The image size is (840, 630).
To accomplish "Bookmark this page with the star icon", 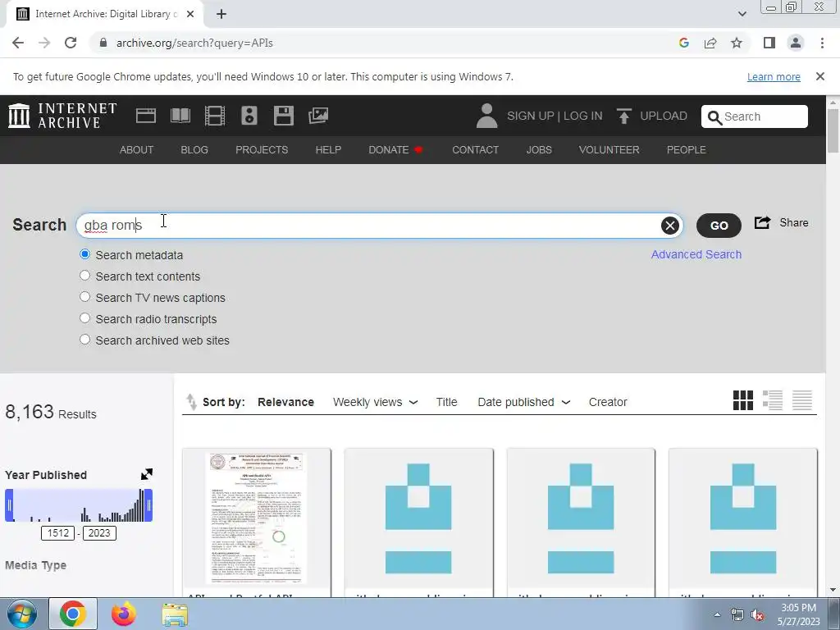I will [737, 43].
